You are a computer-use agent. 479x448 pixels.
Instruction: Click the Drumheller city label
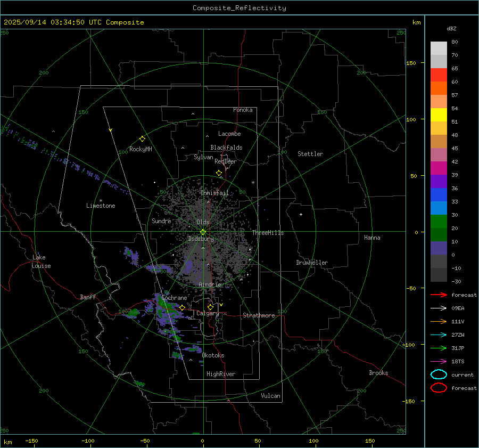[312, 263]
